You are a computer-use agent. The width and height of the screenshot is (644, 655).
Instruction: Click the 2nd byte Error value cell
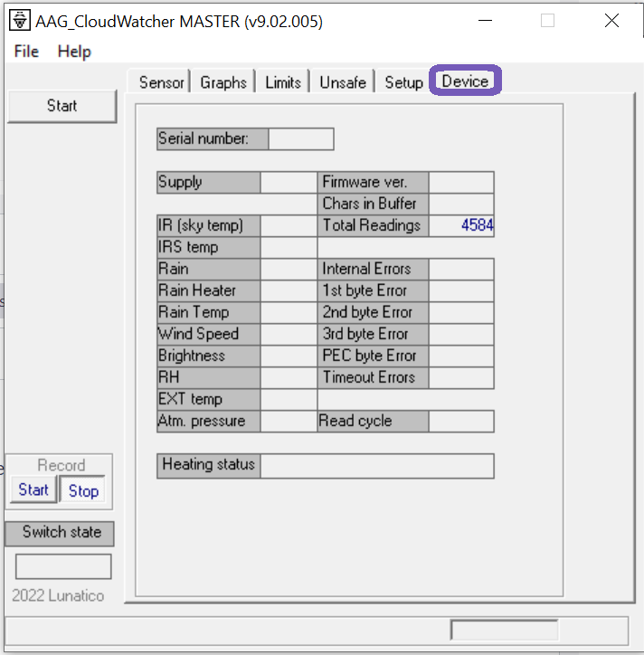point(461,313)
